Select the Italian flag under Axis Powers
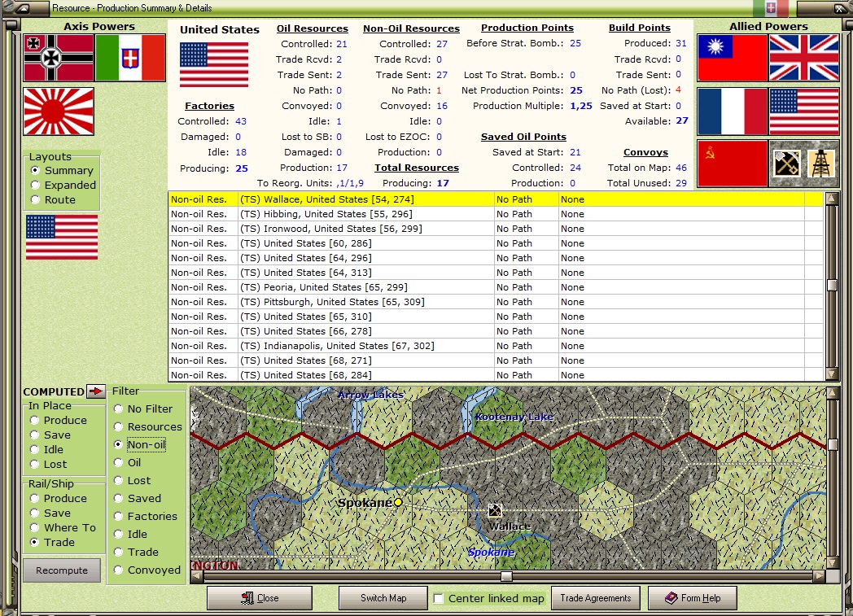This screenshot has height=616, width=853. [x=130, y=58]
